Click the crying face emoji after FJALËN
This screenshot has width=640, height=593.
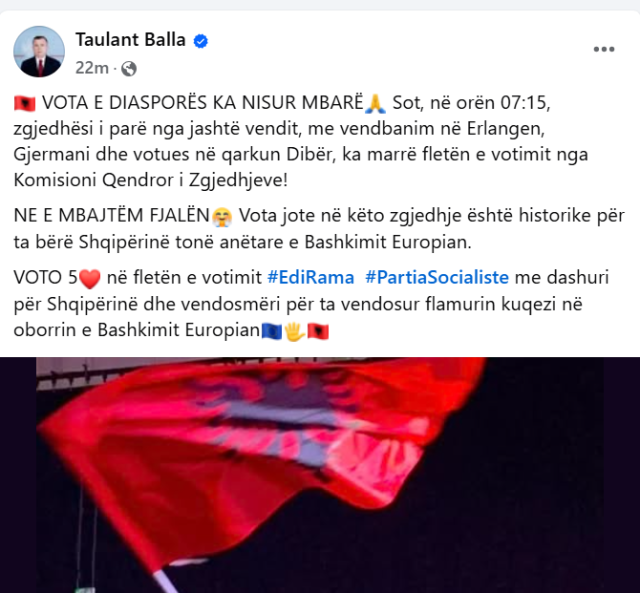(x=222, y=217)
